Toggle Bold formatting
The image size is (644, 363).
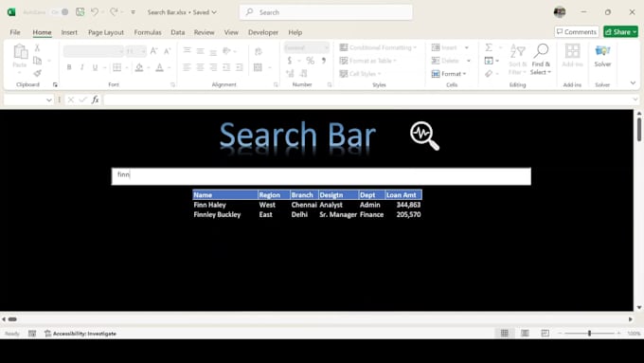coord(69,67)
